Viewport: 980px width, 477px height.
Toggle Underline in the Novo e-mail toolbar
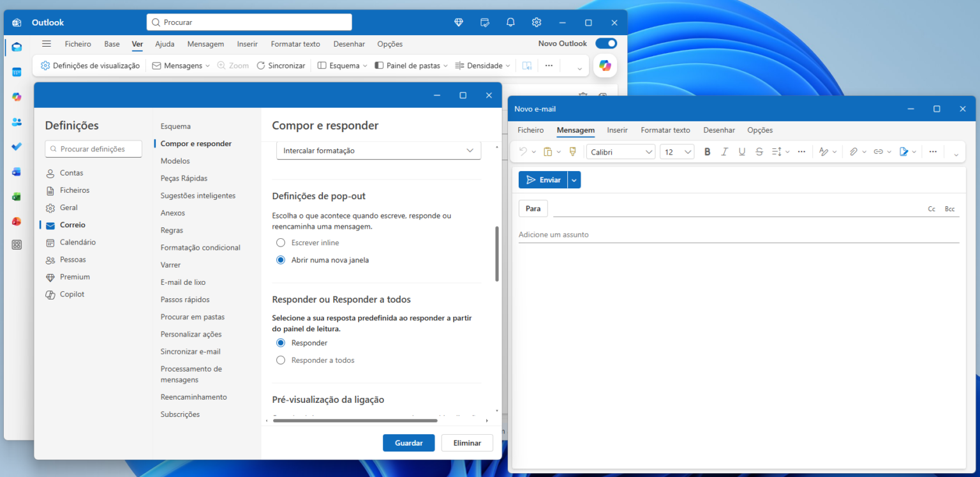741,152
